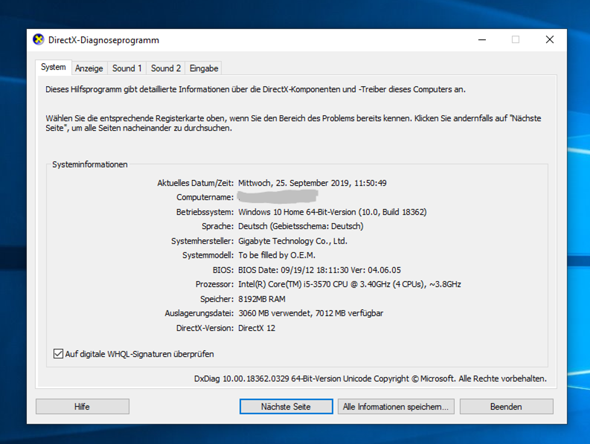Click the Systeminformationen group label

[x=90, y=164]
